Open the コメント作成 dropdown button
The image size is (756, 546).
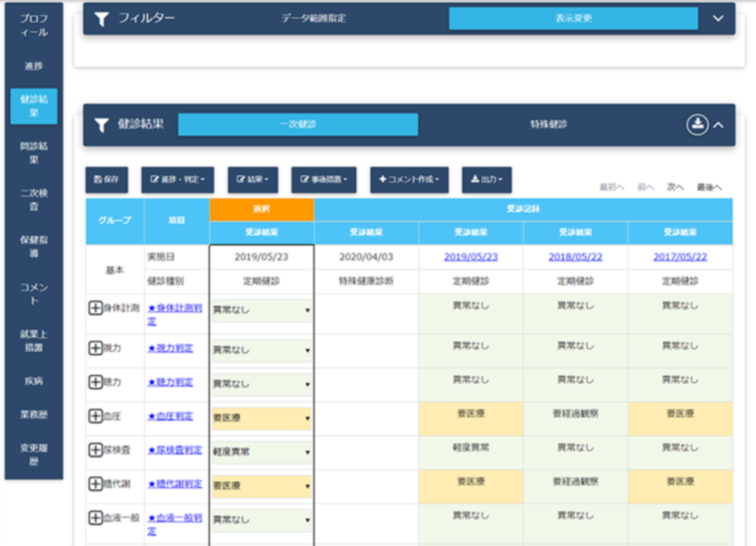click(409, 180)
